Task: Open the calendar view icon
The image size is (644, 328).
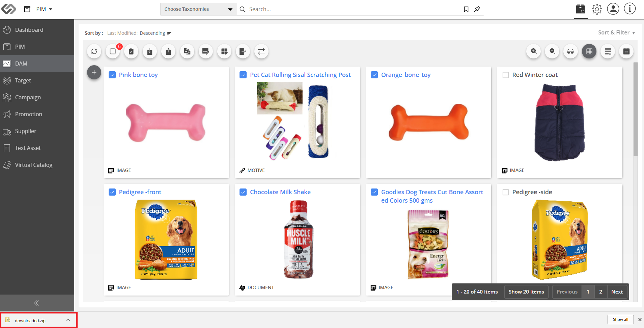Action: pos(626,51)
